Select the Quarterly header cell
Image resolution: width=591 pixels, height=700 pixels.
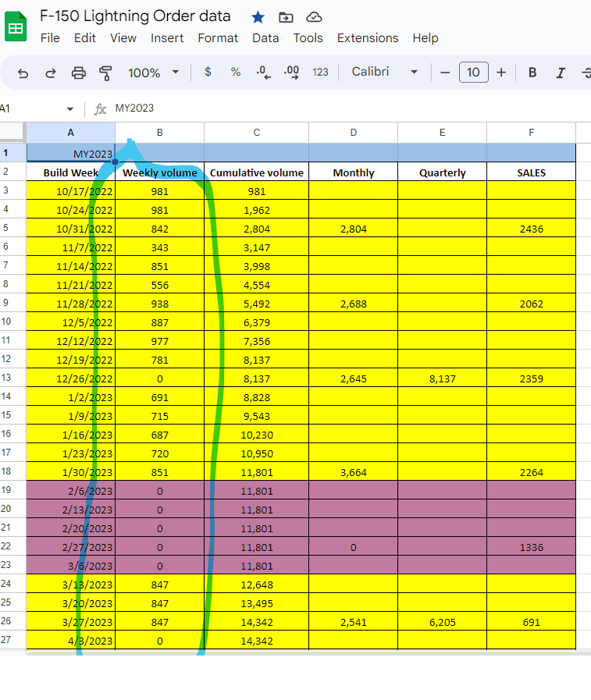pyautogui.click(x=442, y=172)
